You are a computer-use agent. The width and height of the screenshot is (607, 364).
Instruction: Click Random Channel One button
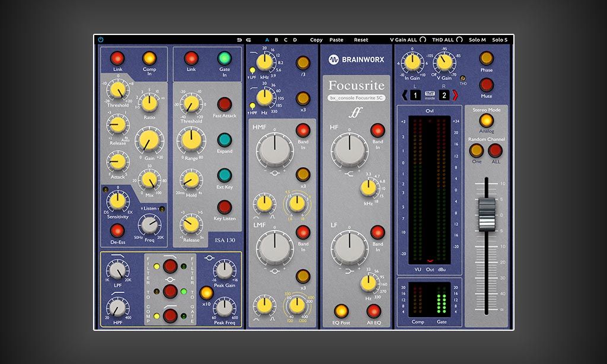coord(476,151)
